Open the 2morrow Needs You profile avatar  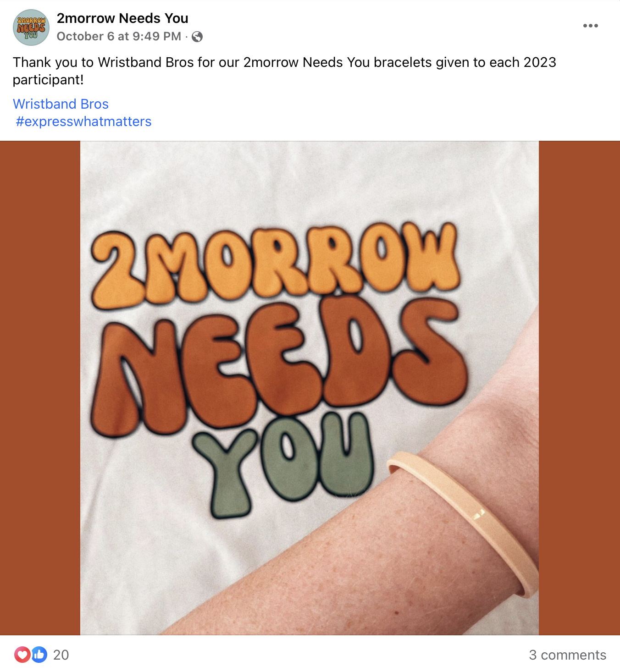tap(31, 28)
